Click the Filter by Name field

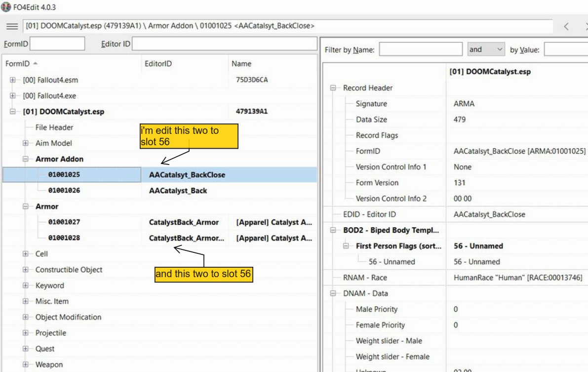pyautogui.click(x=420, y=49)
